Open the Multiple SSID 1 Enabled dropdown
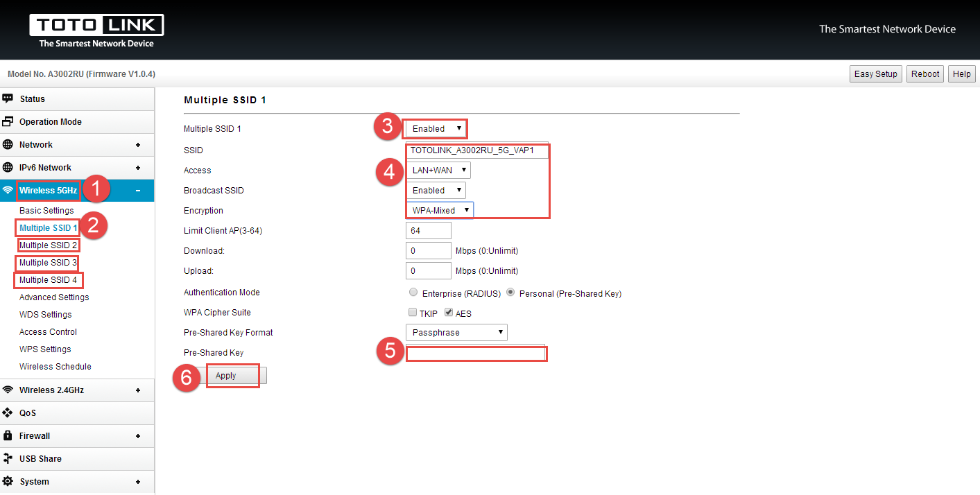The width and height of the screenshot is (980, 495). tap(436, 129)
